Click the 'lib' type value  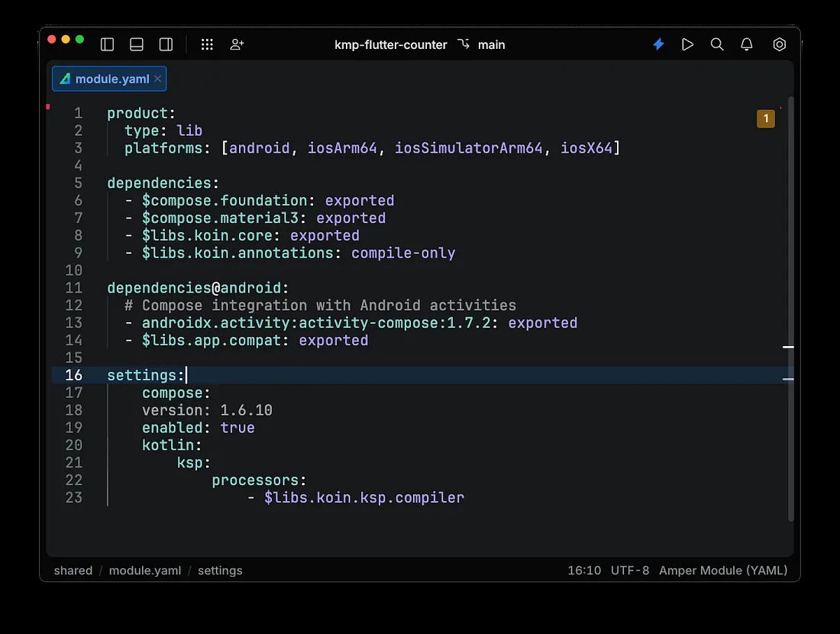[x=189, y=131]
